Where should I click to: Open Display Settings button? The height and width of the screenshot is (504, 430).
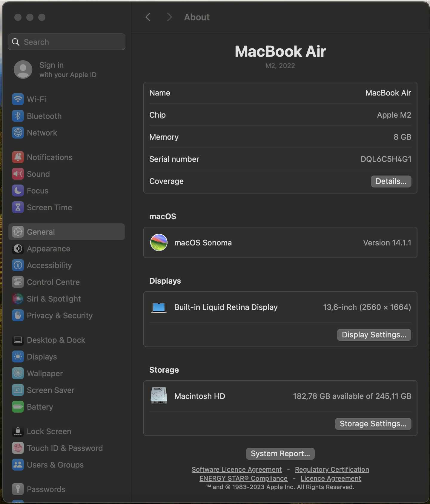(x=374, y=335)
